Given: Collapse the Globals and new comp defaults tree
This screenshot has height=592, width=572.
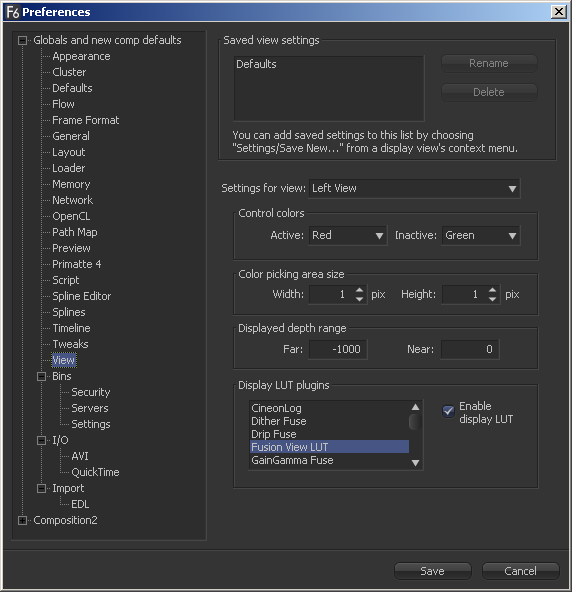Looking at the screenshot, I should (22, 40).
